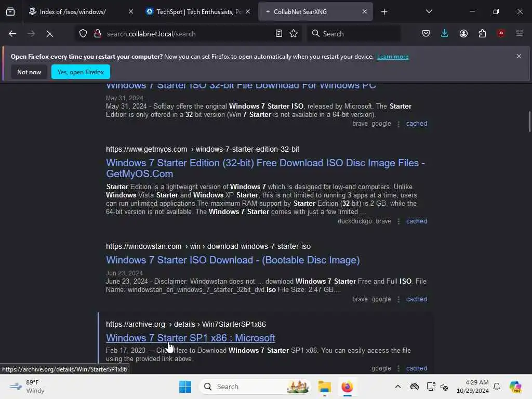Open GetMyOS Windows 7 Starter Edition link

tap(265, 168)
